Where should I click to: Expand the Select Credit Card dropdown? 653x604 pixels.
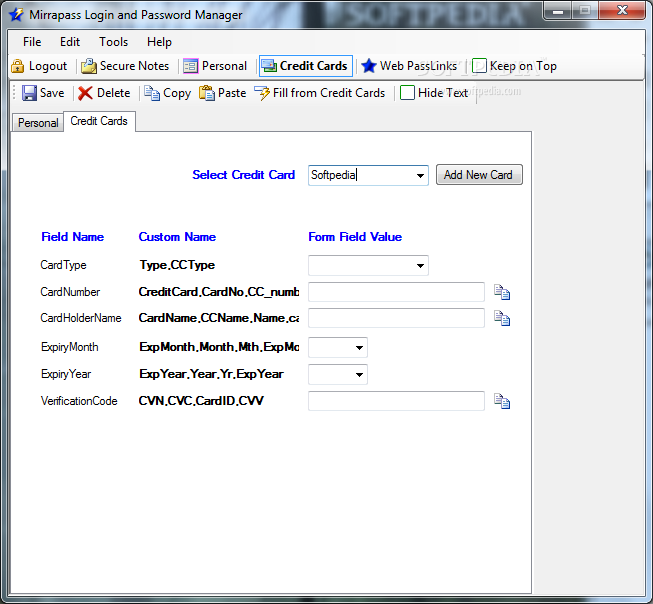tap(420, 175)
